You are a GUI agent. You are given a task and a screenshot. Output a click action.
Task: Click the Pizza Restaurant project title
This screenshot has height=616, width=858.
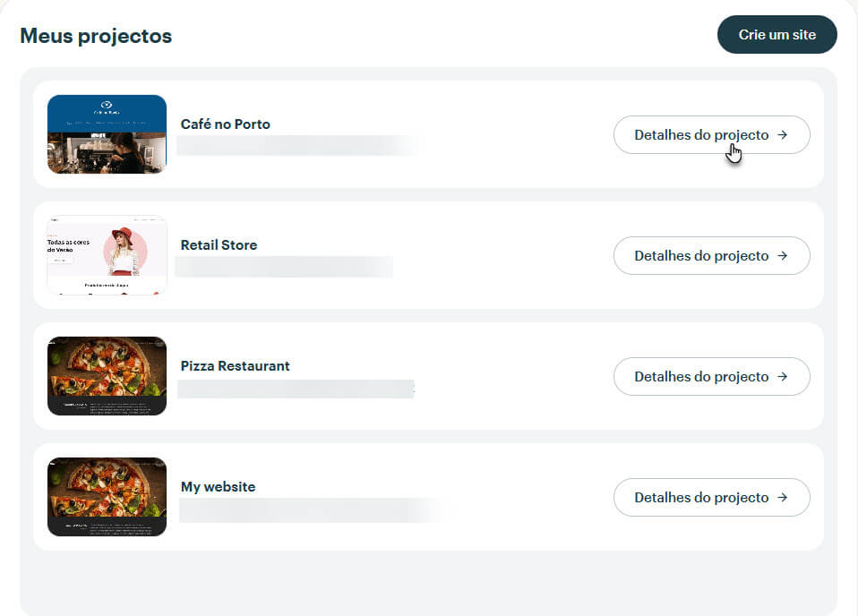[x=236, y=366]
